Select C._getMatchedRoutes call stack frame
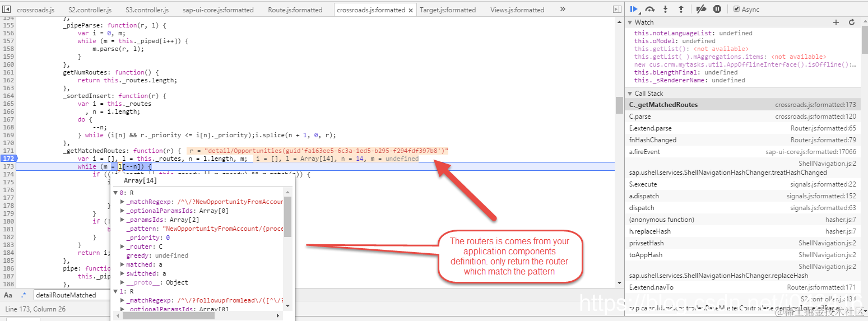Image resolution: width=868 pixels, height=321 pixels. 744,105
